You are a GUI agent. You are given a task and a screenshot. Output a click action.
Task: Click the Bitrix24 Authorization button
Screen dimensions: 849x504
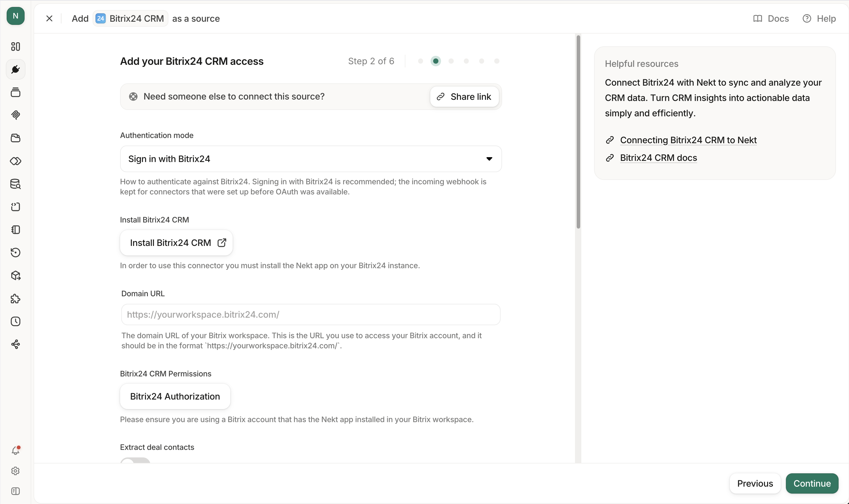(175, 396)
